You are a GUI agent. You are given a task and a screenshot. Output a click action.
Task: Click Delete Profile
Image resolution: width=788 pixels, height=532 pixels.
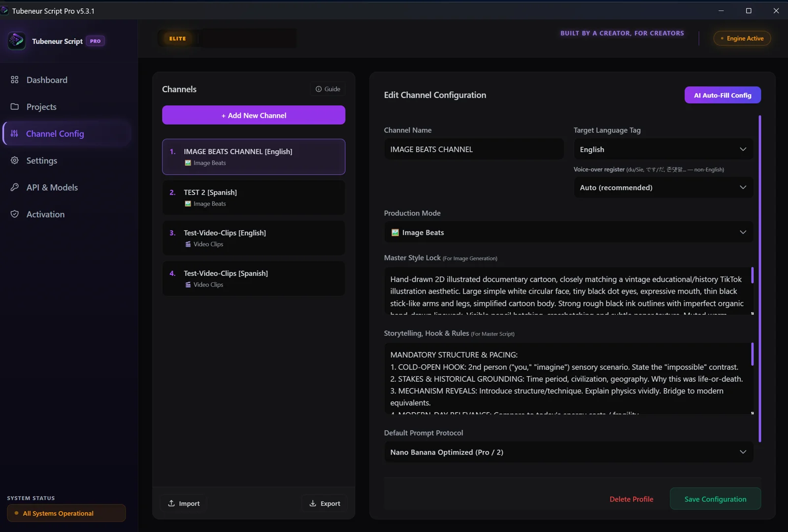(x=631, y=499)
